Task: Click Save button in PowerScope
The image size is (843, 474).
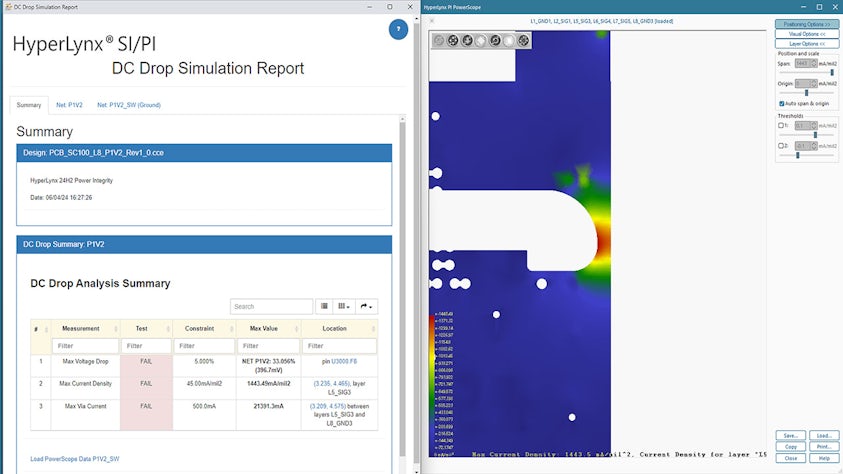Action: pos(790,435)
